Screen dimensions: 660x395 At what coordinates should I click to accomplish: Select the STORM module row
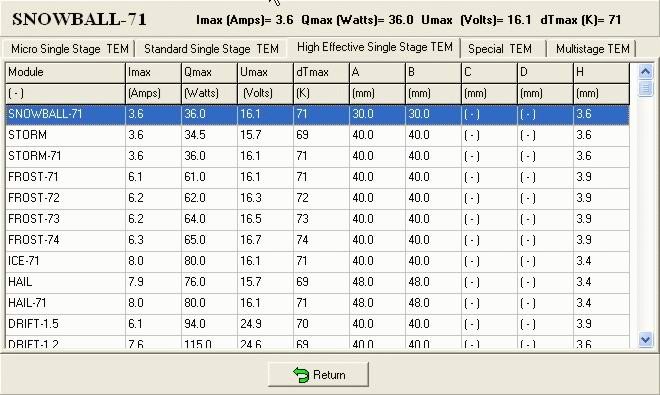point(317,135)
